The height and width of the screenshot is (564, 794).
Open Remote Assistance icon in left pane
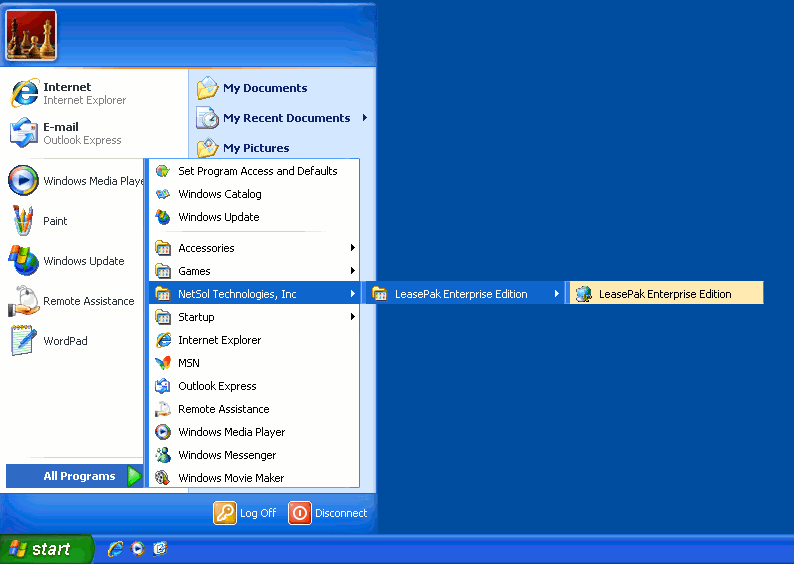(23, 301)
